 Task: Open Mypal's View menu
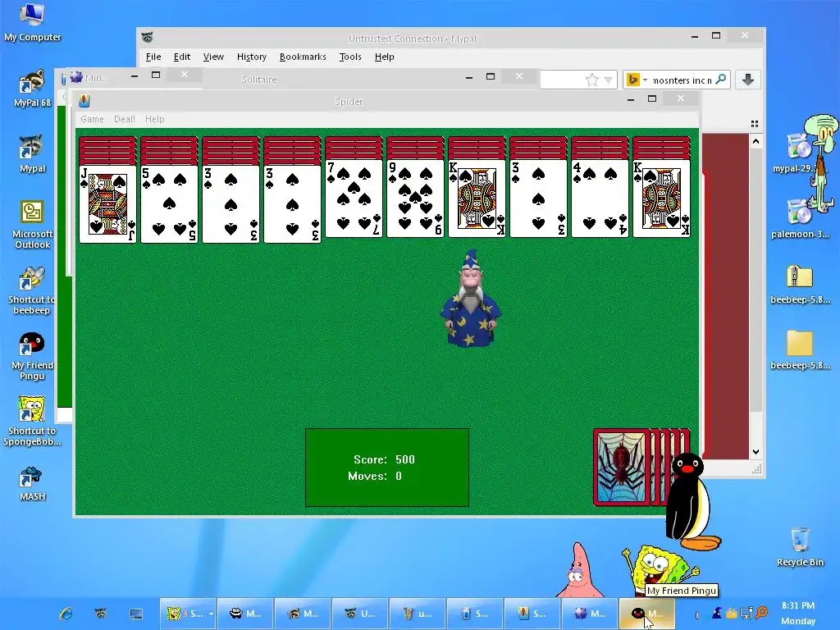(213, 57)
